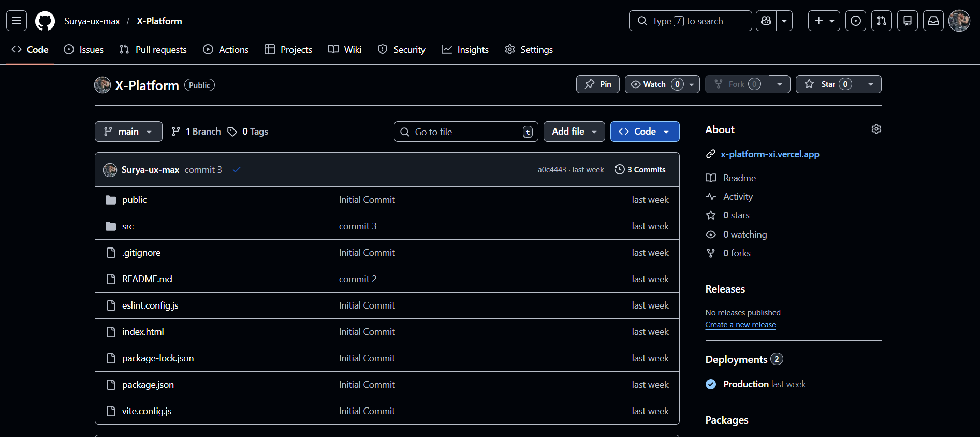The height and width of the screenshot is (437, 980).
Task: Open the repository Settings tab
Action: pyautogui.click(x=529, y=50)
